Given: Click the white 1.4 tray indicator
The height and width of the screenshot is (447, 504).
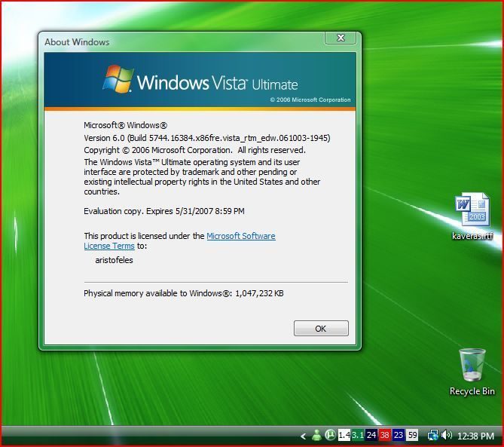Looking at the screenshot, I should tap(344, 436).
